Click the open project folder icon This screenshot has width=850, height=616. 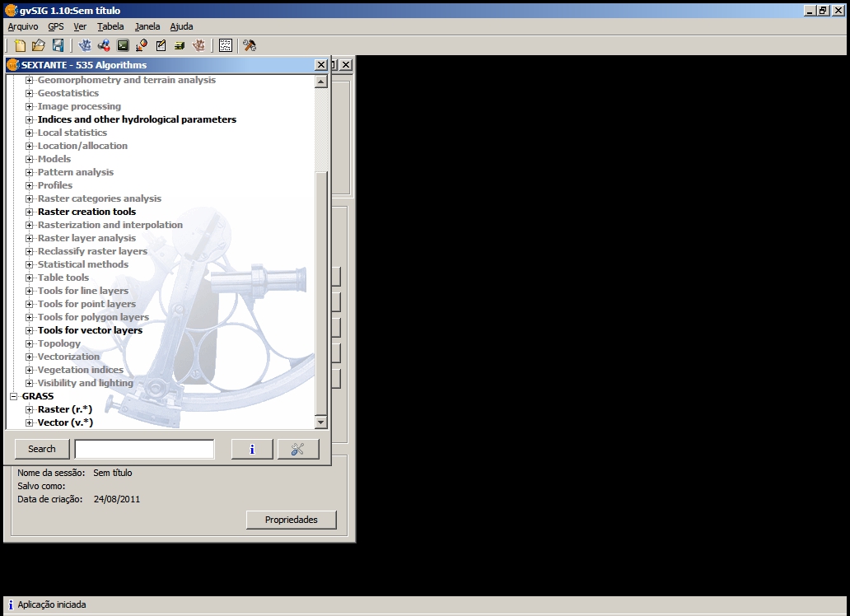[39, 45]
